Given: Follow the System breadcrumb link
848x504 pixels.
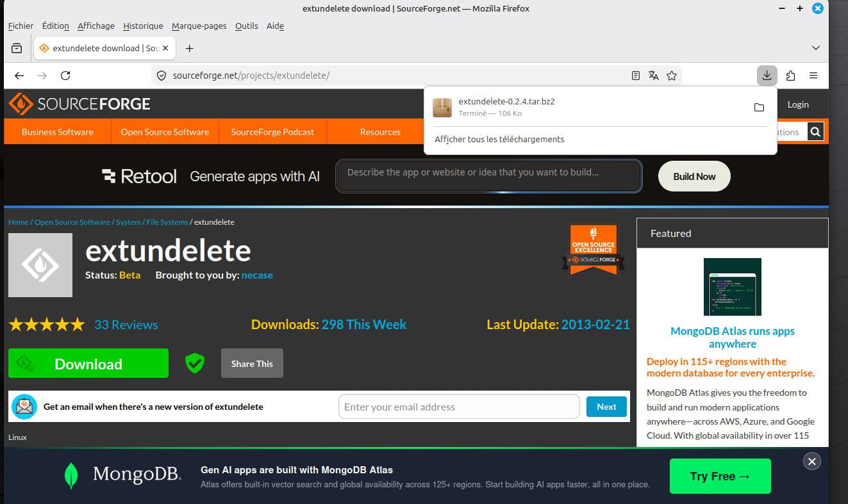Looking at the screenshot, I should [128, 222].
